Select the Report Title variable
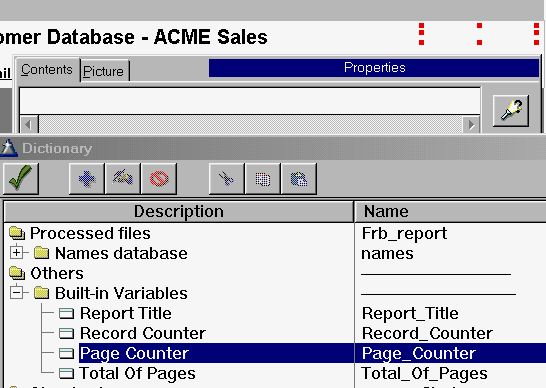The width and height of the screenshot is (546, 388). 125,313
